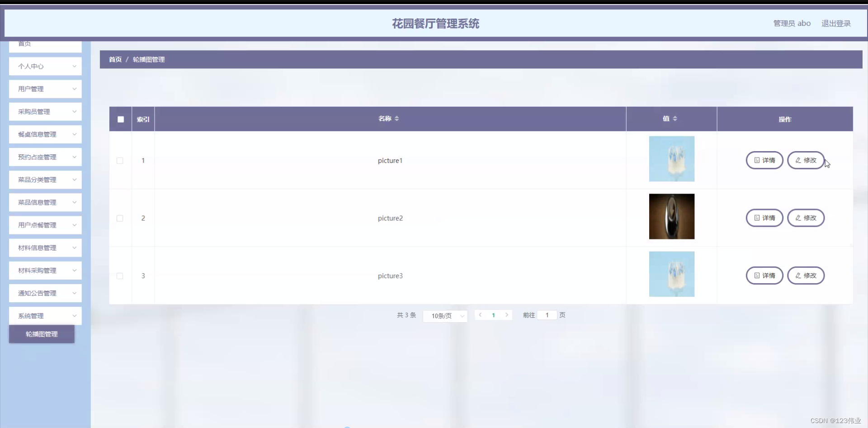Check the checkbox for row 2
This screenshot has height=428, width=868.
click(x=120, y=218)
